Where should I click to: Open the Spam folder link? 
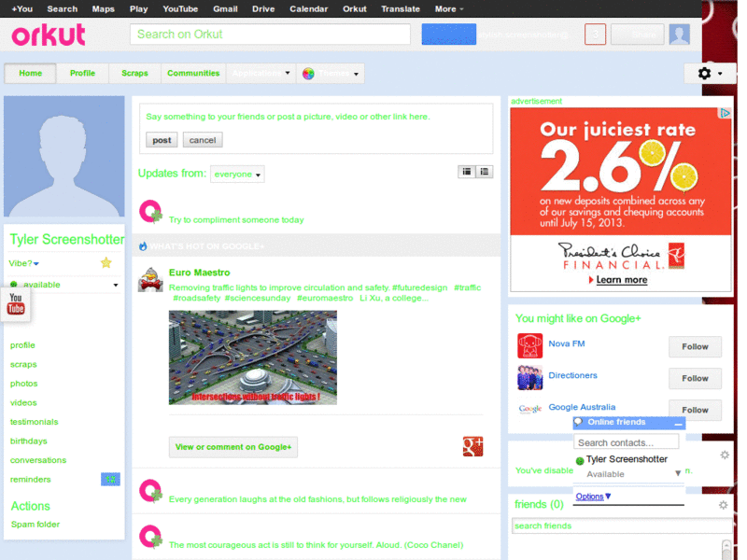click(x=35, y=525)
